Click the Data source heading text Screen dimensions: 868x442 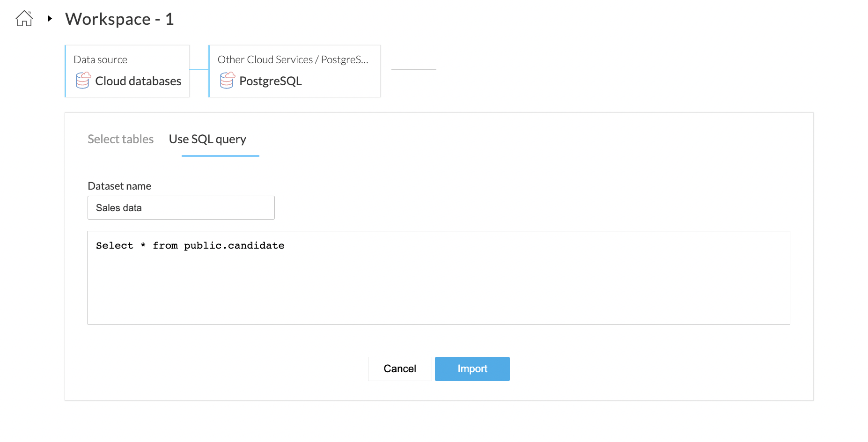pos(101,59)
